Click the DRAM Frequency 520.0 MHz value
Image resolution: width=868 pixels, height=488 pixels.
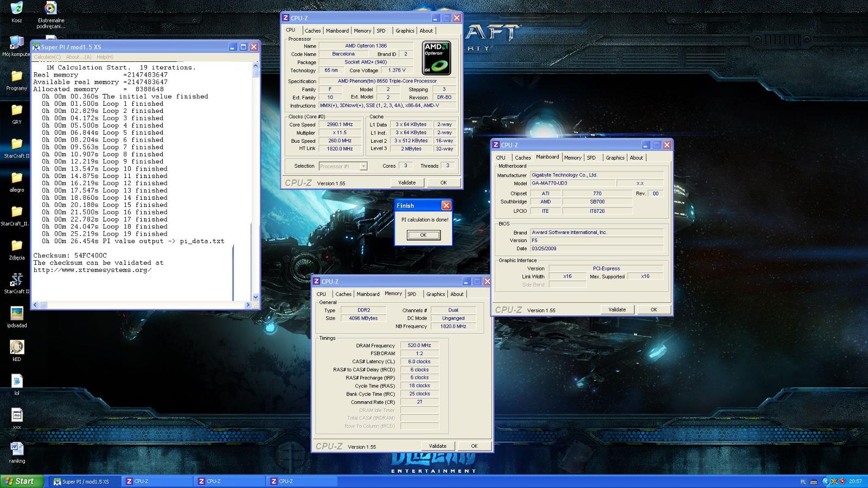pos(419,345)
